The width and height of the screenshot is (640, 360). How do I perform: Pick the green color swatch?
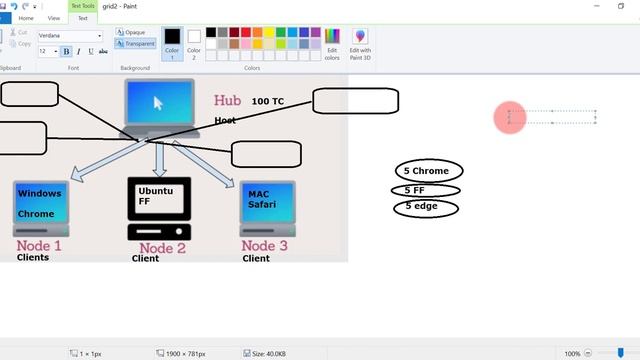pos(281,32)
